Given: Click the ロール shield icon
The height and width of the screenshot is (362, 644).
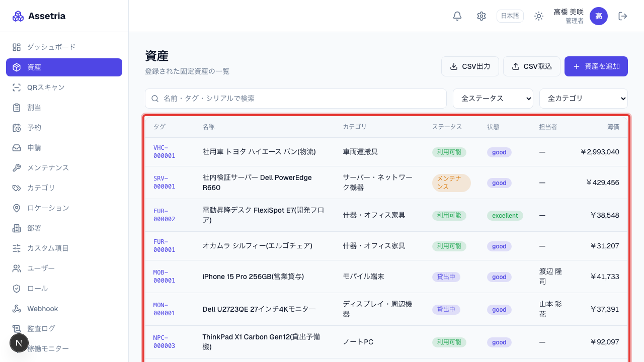Looking at the screenshot, I should pyautogui.click(x=17, y=289).
